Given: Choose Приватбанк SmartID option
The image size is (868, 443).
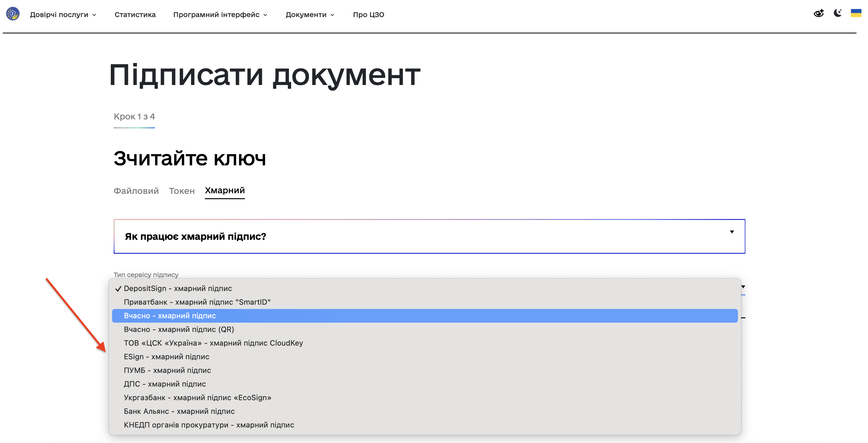Looking at the screenshot, I should [x=197, y=302].
